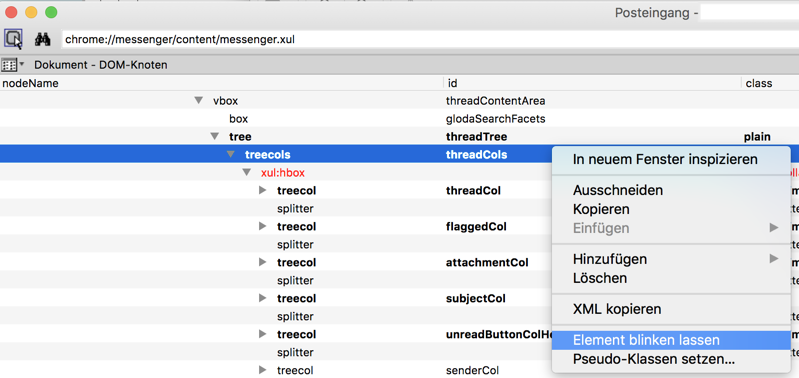Expand the treecol subjectCol node

263,298
